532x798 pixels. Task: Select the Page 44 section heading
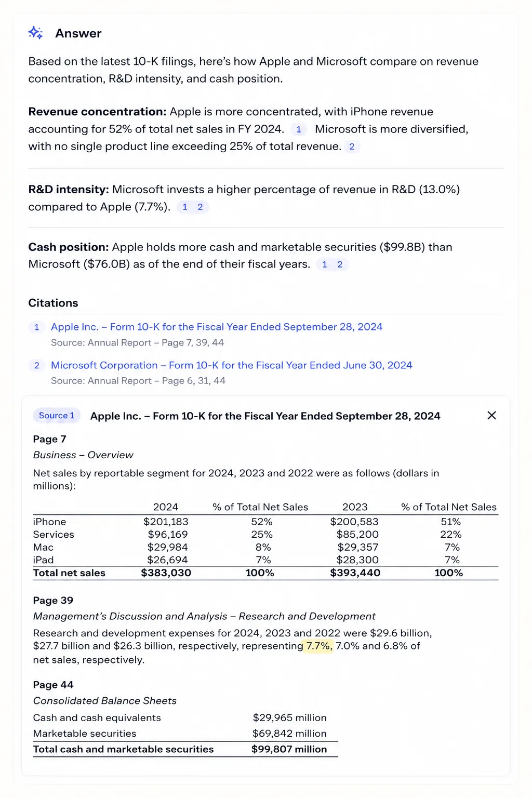(x=54, y=685)
